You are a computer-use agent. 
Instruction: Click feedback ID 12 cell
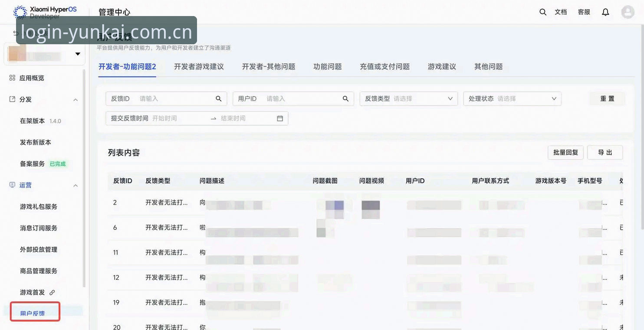coord(116,278)
